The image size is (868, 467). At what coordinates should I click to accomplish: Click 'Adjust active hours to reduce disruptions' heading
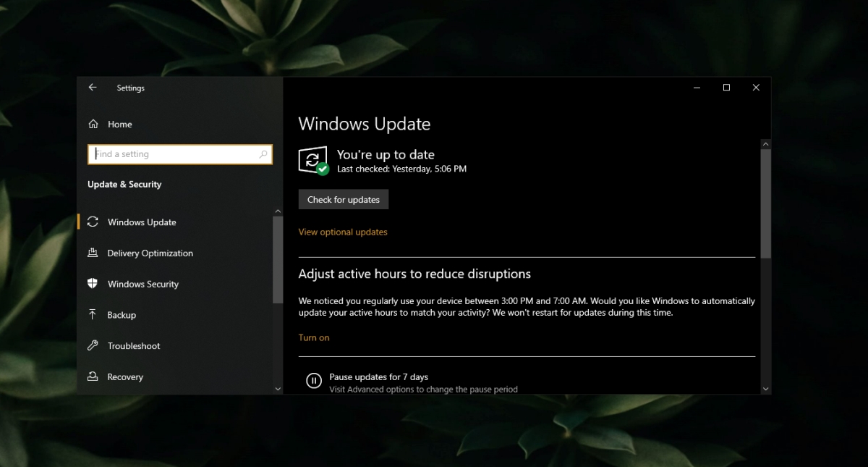pos(414,274)
